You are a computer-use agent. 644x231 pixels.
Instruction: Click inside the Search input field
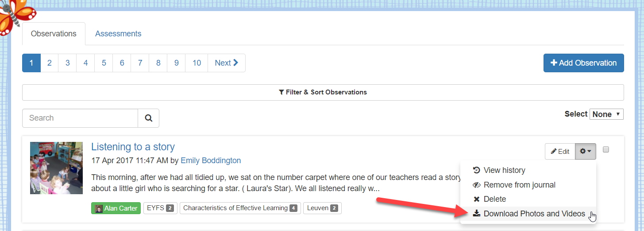80,118
